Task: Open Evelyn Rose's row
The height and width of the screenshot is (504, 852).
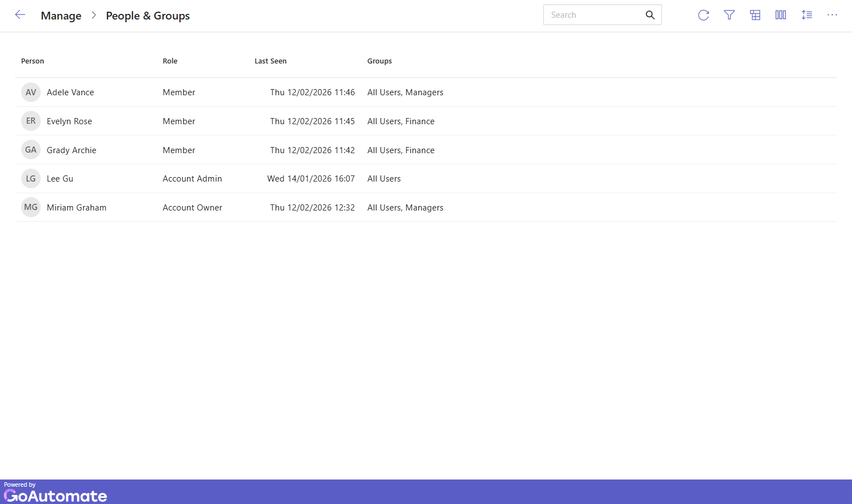Action: coord(70,121)
